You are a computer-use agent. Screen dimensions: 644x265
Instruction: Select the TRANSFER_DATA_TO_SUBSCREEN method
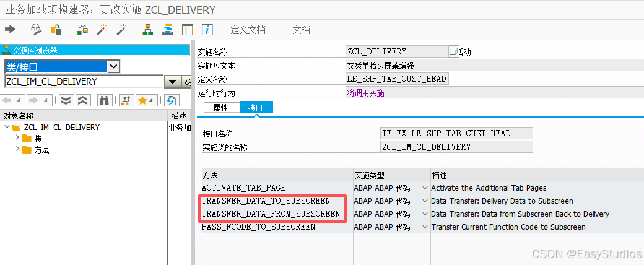(x=266, y=201)
